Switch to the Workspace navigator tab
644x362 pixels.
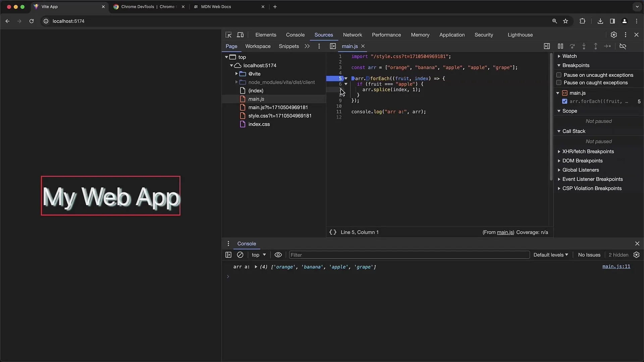258,46
